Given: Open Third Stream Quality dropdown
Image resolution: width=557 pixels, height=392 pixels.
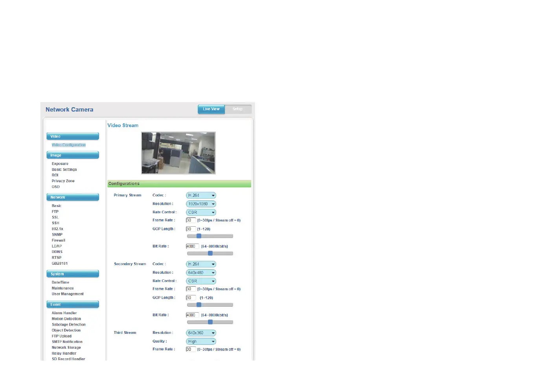Looking at the screenshot, I should click(x=201, y=341).
